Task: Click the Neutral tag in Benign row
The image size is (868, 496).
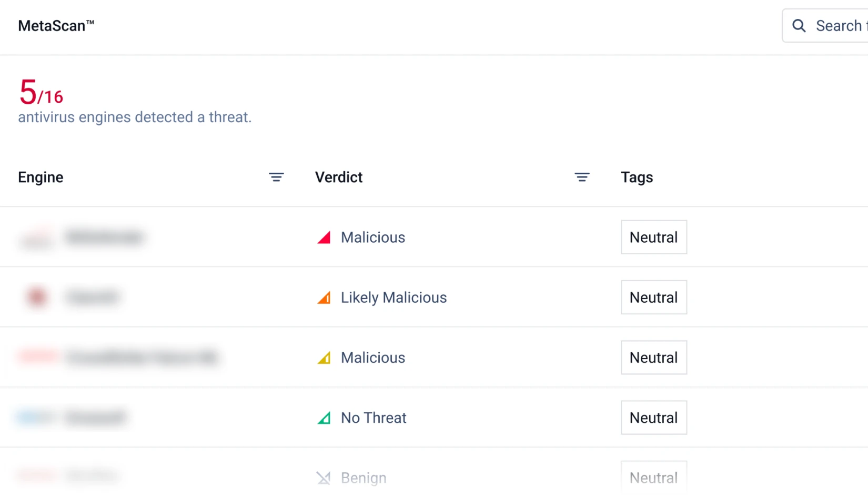Action: coord(653,478)
